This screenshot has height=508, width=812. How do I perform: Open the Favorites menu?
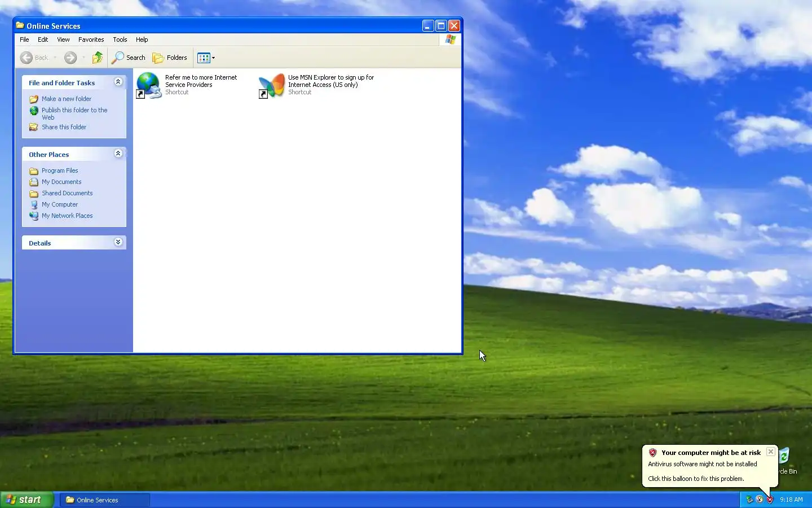(x=91, y=40)
